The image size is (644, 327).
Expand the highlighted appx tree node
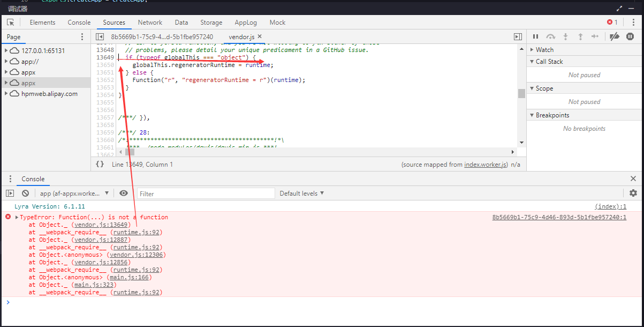pyautogui.click(x=6, y=83)
